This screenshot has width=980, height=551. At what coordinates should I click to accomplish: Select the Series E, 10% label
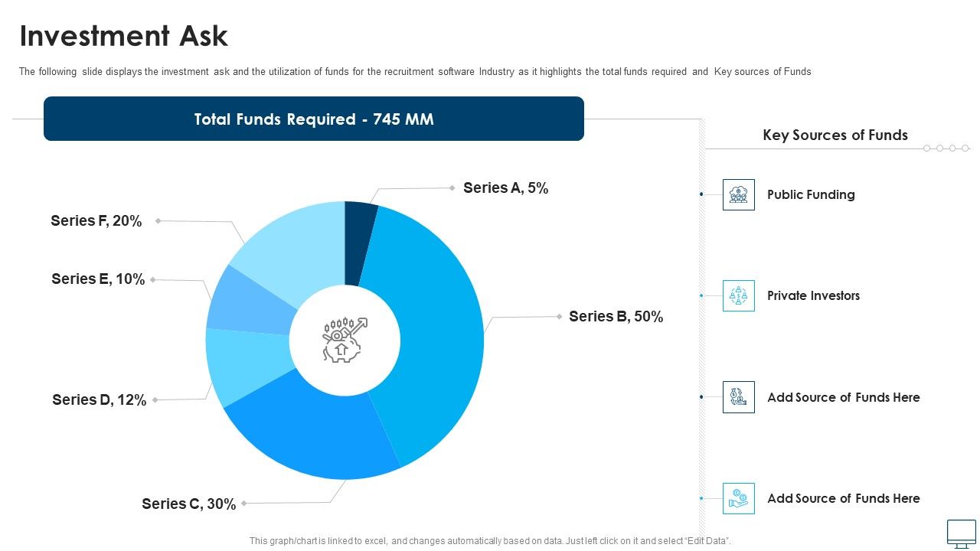click(98, 279)
